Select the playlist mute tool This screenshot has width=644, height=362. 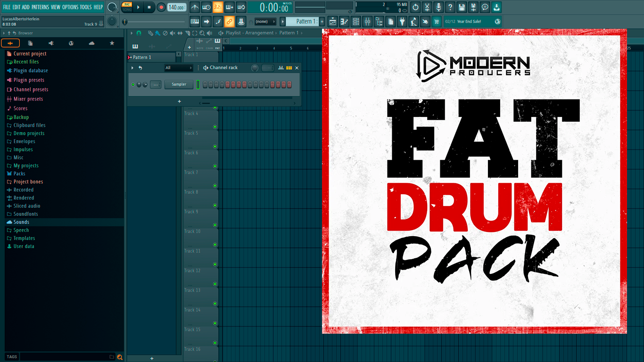point(172,33)
